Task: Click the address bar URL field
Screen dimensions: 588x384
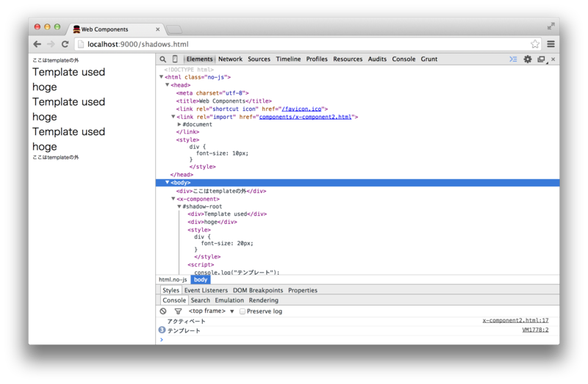Action: coord(307,44)
